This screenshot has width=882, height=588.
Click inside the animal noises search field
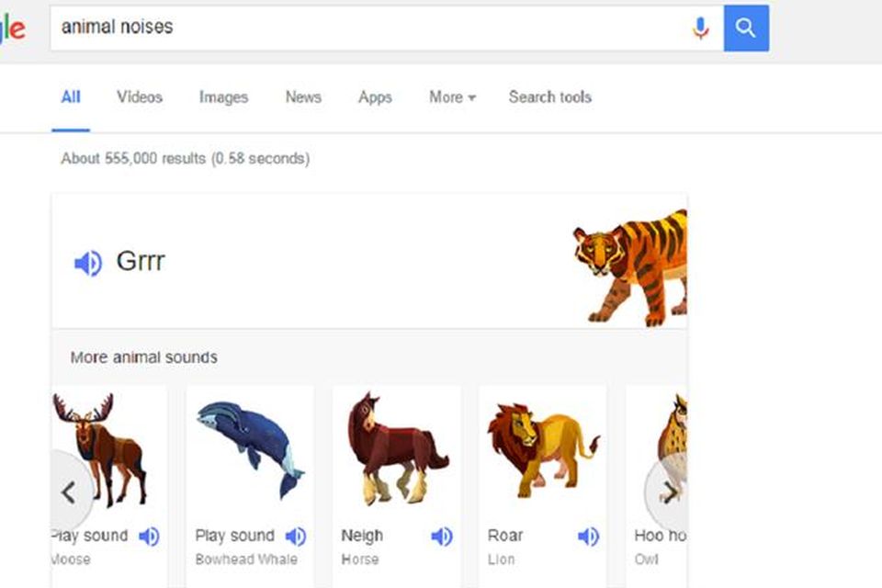276,27
